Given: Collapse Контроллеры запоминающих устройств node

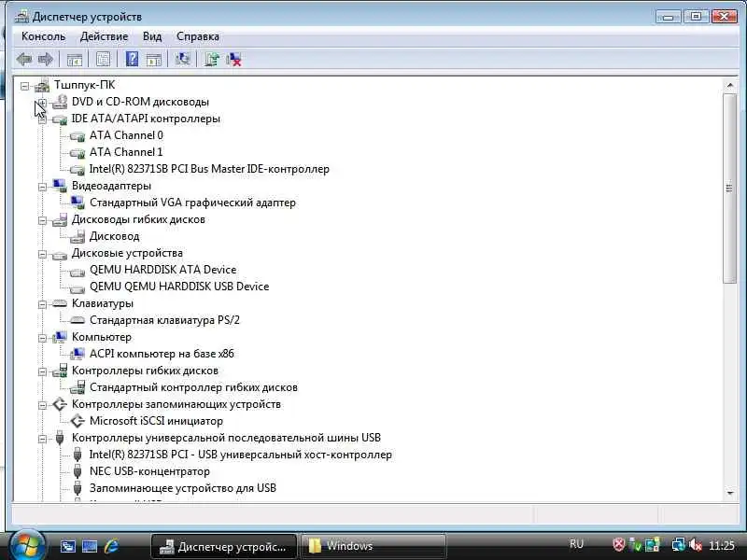Looking at the screenshot, I should (x=42, y=405).
